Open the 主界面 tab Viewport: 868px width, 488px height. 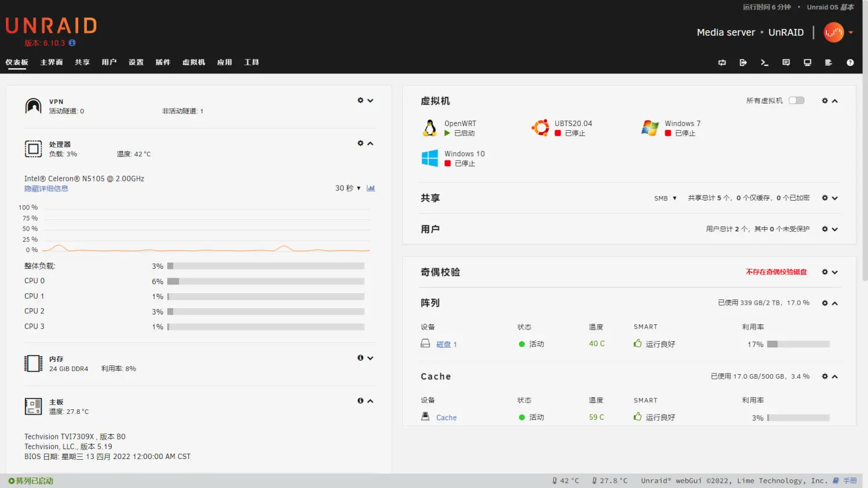[x=51, y=62]
